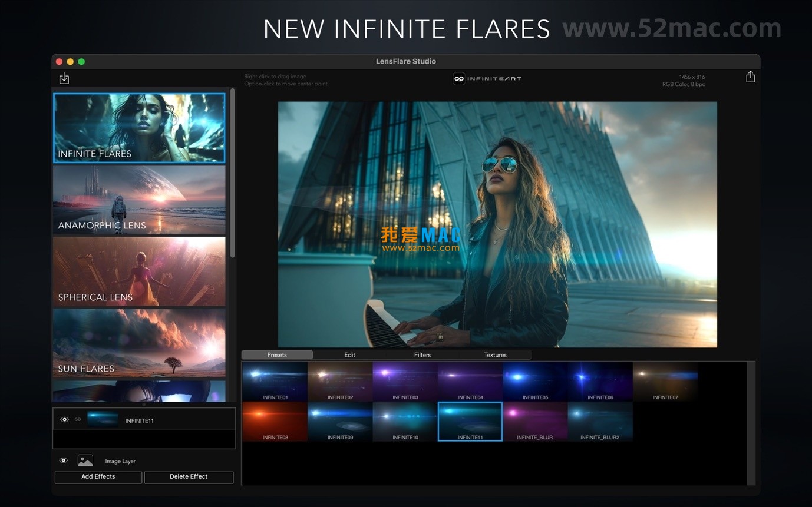Click the import image icon top left
Viewport: 812px width, 507px height.
(64, 77)
